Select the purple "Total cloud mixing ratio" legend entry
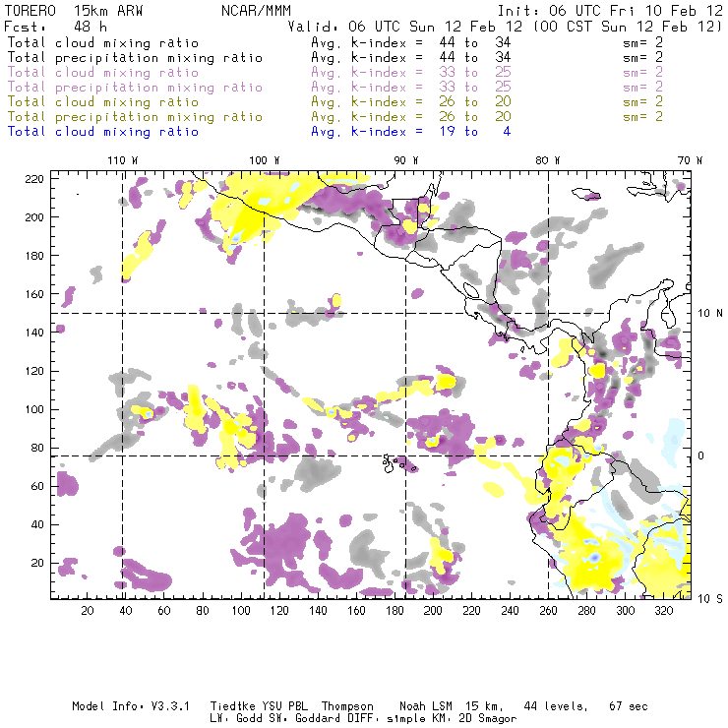The image size is (728, 728). (x=103, y=73)
